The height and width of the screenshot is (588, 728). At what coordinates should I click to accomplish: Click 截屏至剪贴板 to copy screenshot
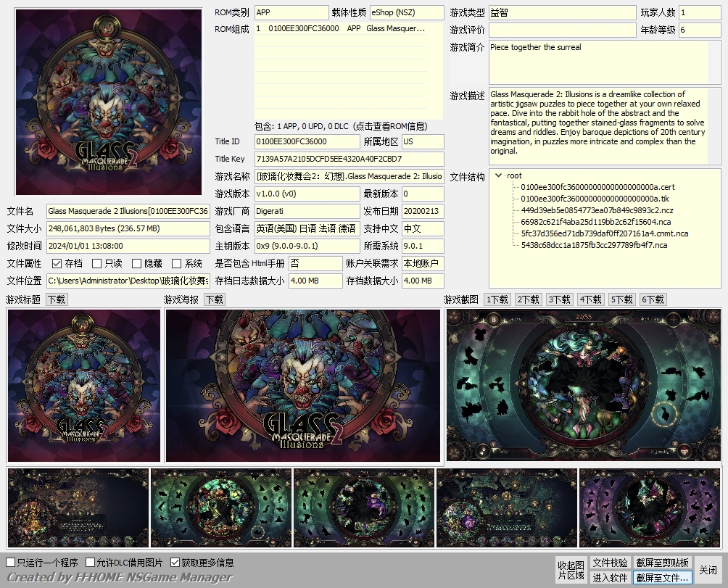[662, 563]
